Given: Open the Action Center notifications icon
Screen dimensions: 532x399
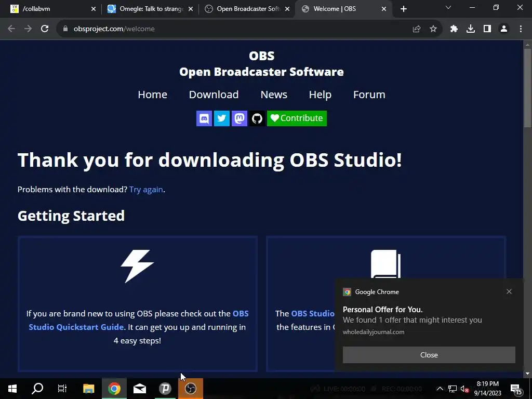Looking at the screenshot, I should pyautogui.click(x=516, y=389).
